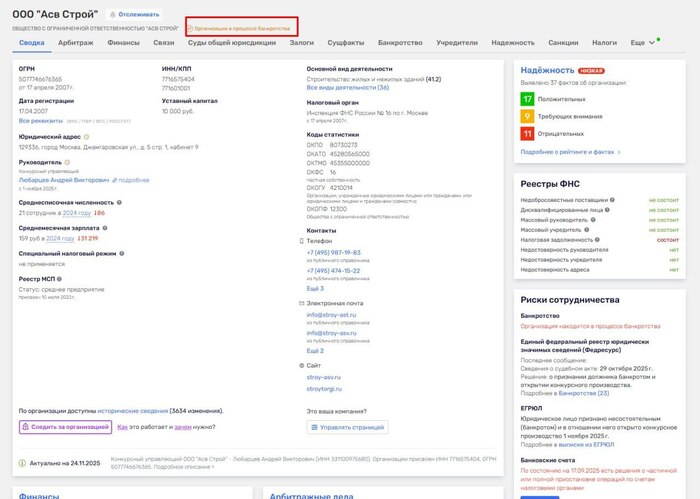Expand more phone numbers via Ещё 3
This screenshot has height=499, width=700.
click(315, 288)
